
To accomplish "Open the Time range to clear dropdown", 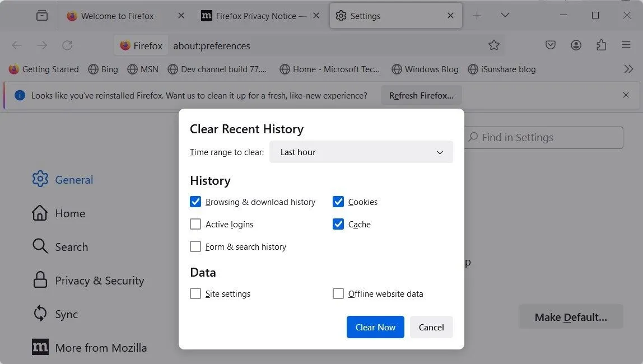I will tap(361, 152).
